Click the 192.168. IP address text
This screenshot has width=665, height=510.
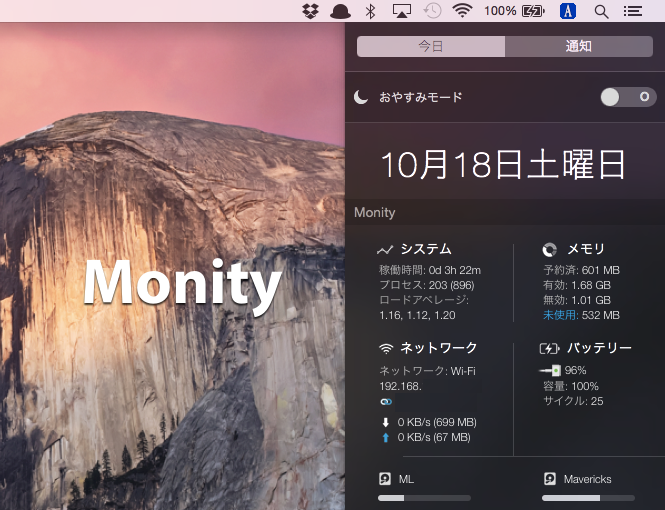coord(400,387)
